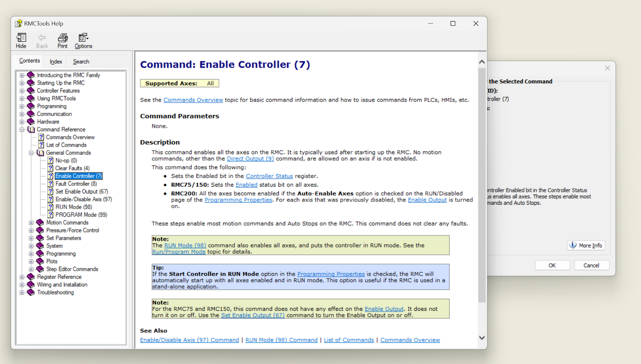
Task: Click the Hide toolbar icon
Action: pyautogui.click(x=21, y=38)
